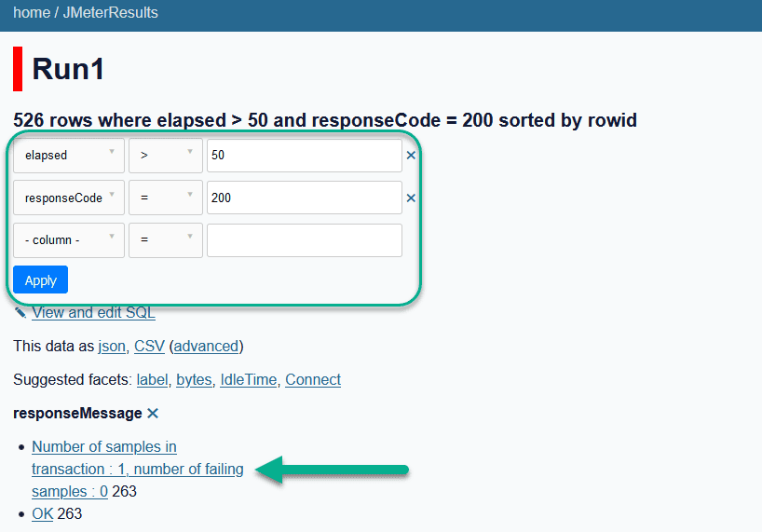Open JMeterResults breadcrumb link
Image resolution: width=762 pixels, height=532 pixels.
(x=110, y=13)
